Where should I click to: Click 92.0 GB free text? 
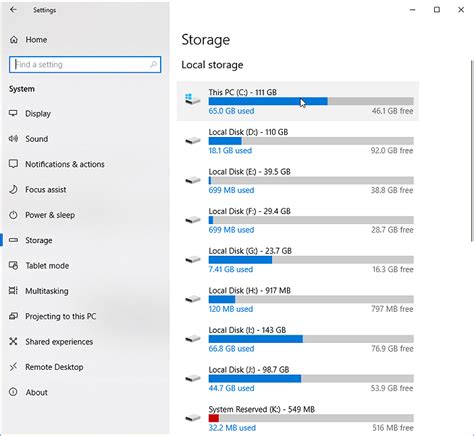[392, 151]
